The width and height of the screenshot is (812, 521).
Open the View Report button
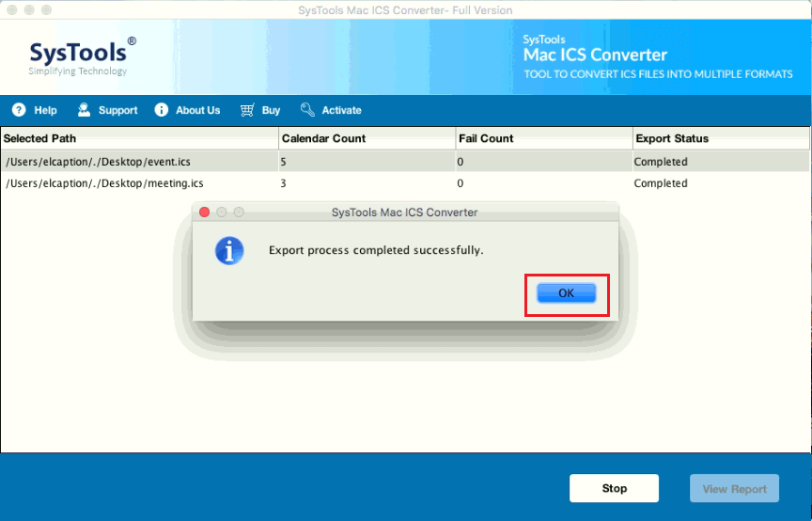click(734, 488)
